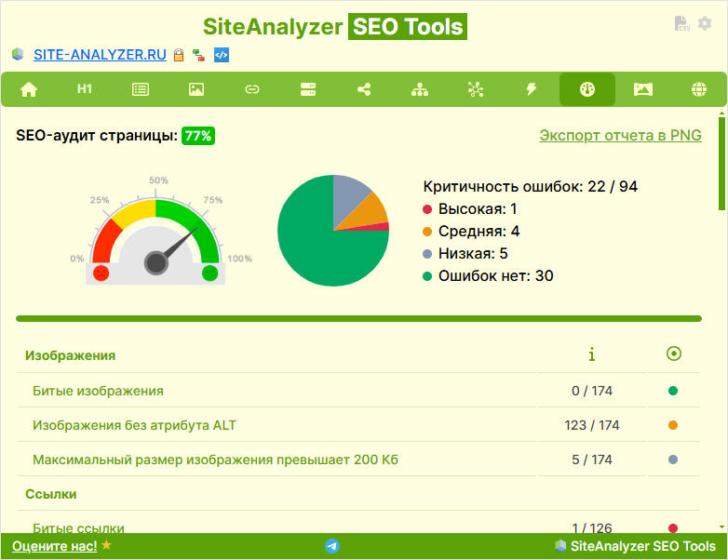Select the SEO audit gauge tab

[x=587, y=89]
